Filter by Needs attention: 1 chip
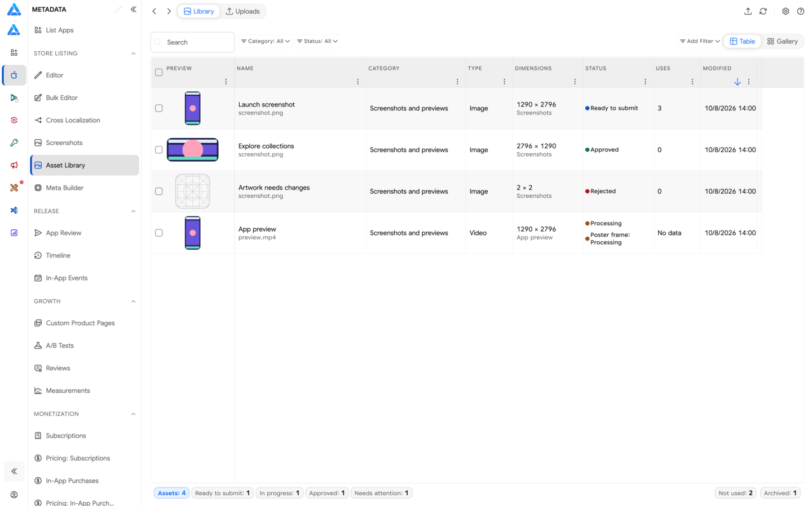 tap(381, 493)
